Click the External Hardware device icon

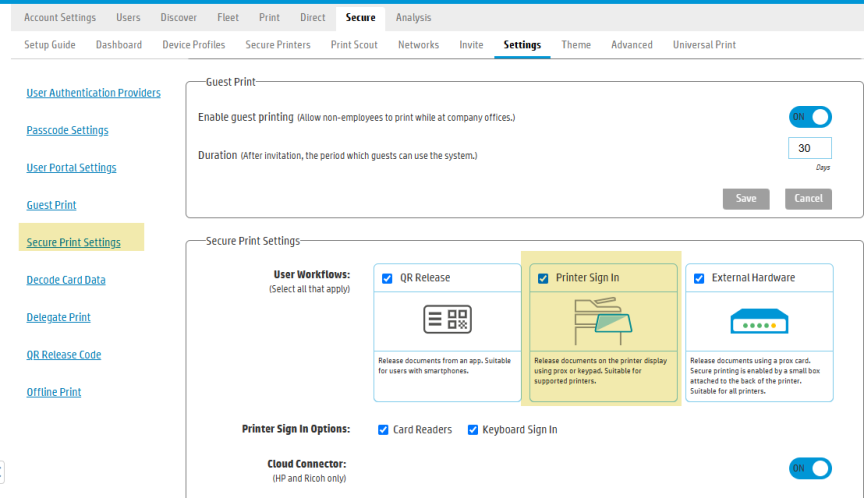[758, 320]
